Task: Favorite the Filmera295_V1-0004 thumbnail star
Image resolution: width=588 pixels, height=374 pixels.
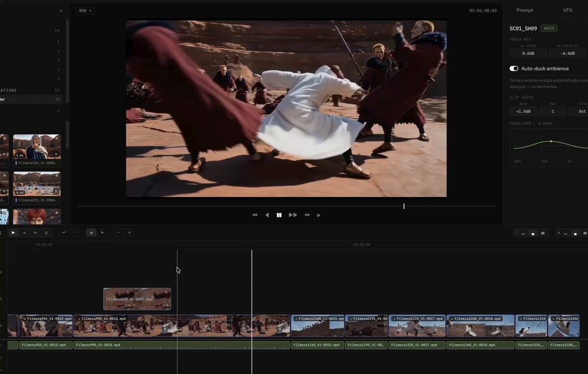Action: tap(56, 175)
